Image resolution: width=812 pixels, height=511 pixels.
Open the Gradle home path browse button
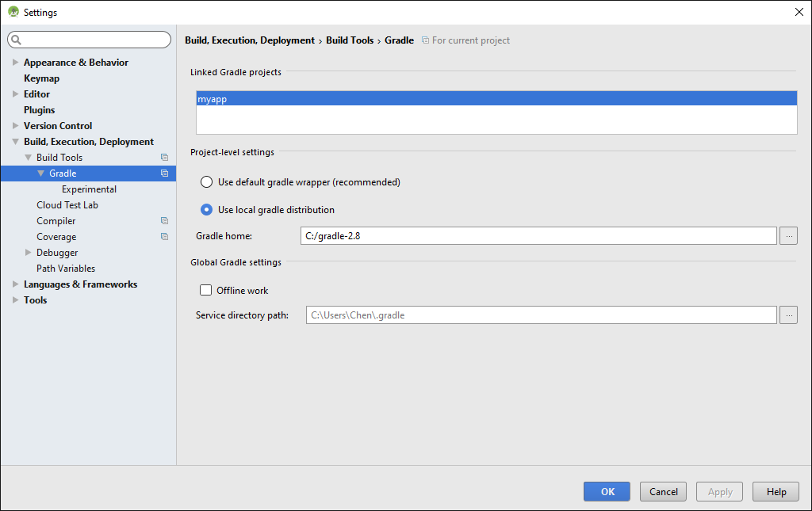pyautogui.click(x=788, y=235)
